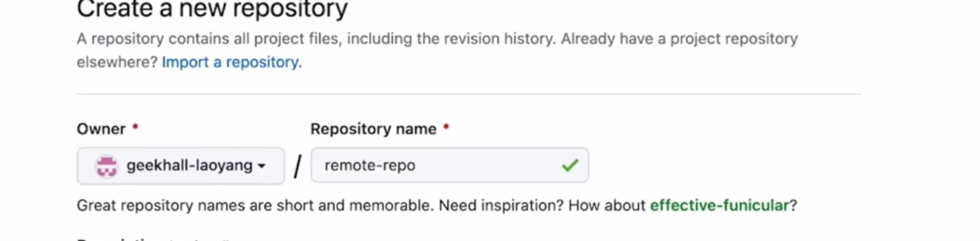Click the green checkmark validation icon
Screen dimensions: 980x241
(x=570, y=165)
